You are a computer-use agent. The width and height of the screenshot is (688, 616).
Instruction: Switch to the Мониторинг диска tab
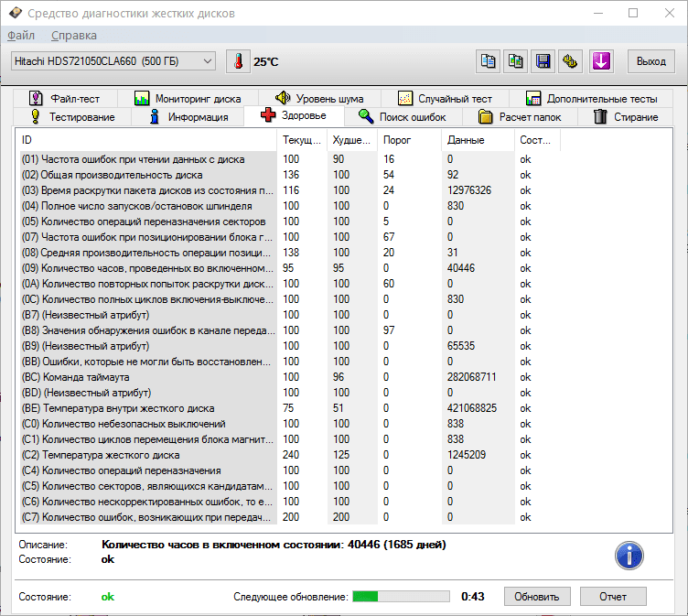point(188,99)
